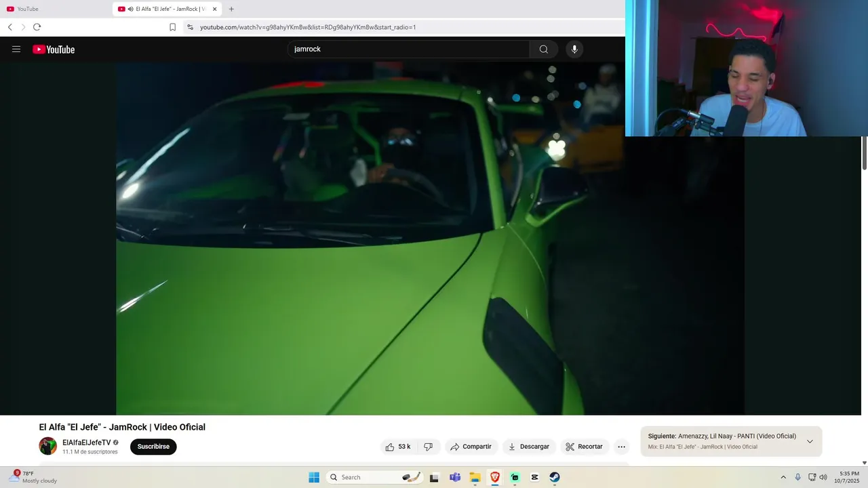Click the YouTube logo home link
This screenshot has height=488, width=868.
pos(54,49)
